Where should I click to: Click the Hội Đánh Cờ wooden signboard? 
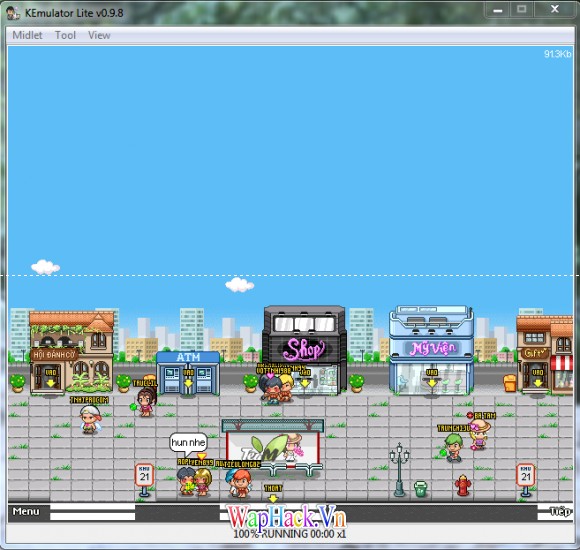(54, 355)
